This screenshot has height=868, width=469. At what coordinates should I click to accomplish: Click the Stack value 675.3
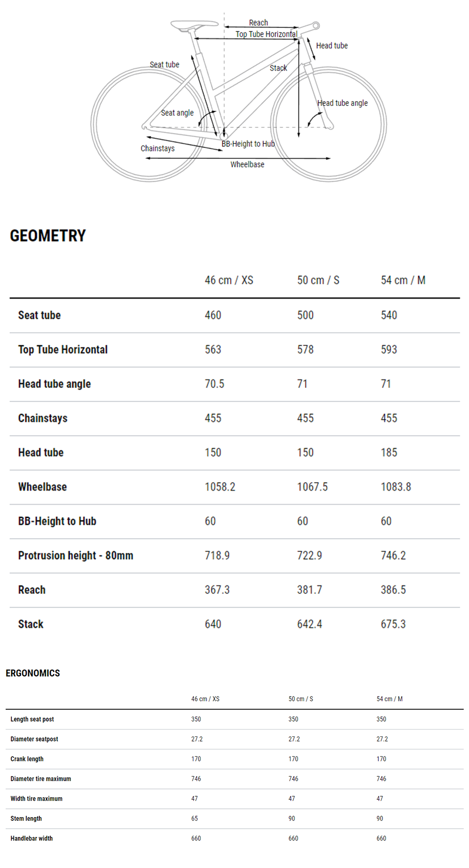click(x=393, y=624)
